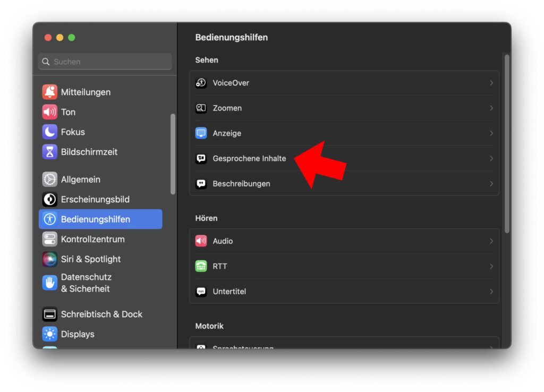
Task: Switch to Allgemein in the sidebar
Action: (80, 179)
